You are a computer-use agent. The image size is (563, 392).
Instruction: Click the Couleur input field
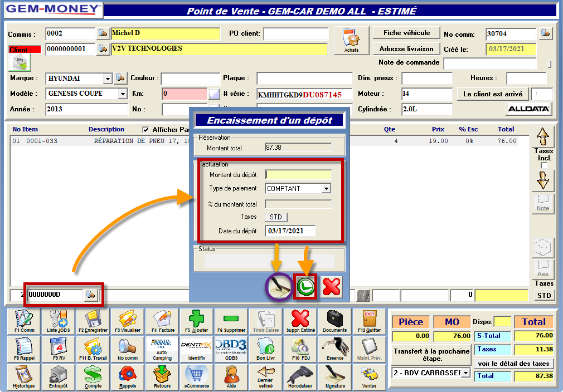coord(190,79)
